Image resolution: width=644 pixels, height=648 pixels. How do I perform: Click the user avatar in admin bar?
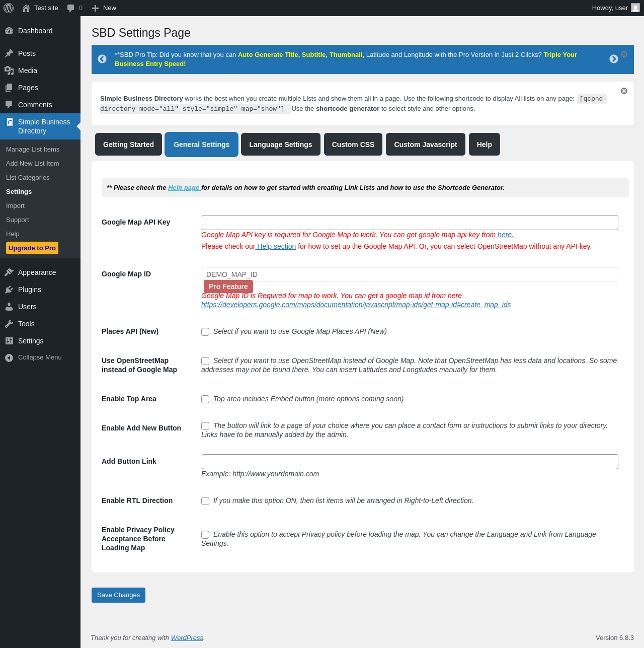tap(635, 8)
